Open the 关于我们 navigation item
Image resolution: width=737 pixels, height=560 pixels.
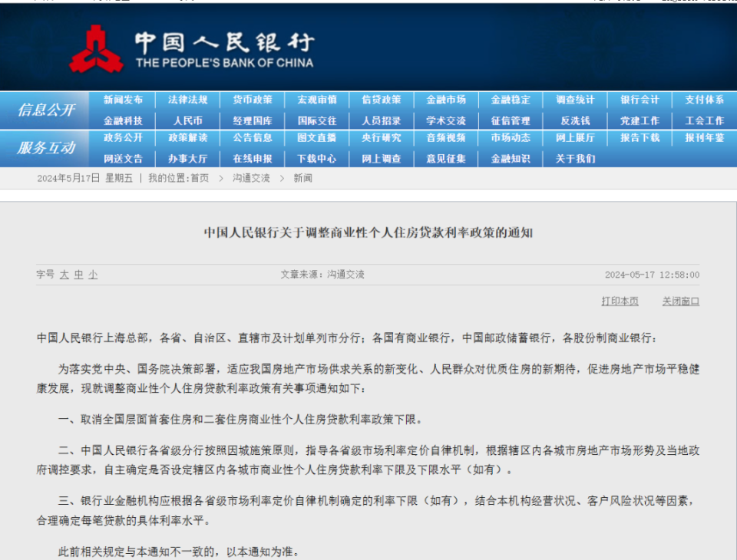[575, 159]
